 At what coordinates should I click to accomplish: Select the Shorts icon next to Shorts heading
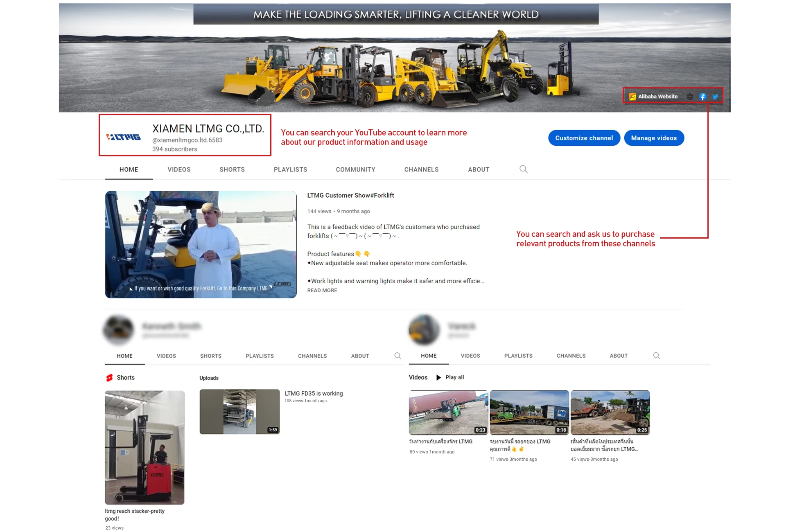109,377
